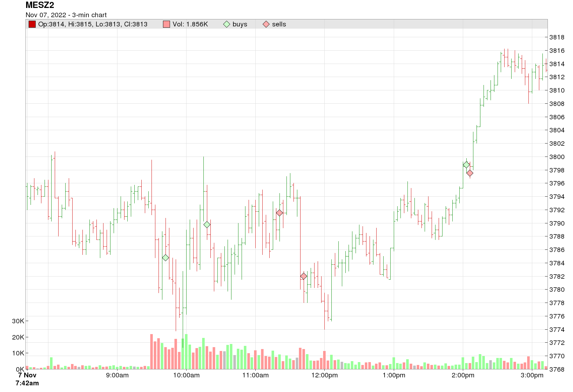The height and width of the screenshot is (392, 573).
Task: Click the '7 Nov' date axis label
Action: click(x=27, y=375)
